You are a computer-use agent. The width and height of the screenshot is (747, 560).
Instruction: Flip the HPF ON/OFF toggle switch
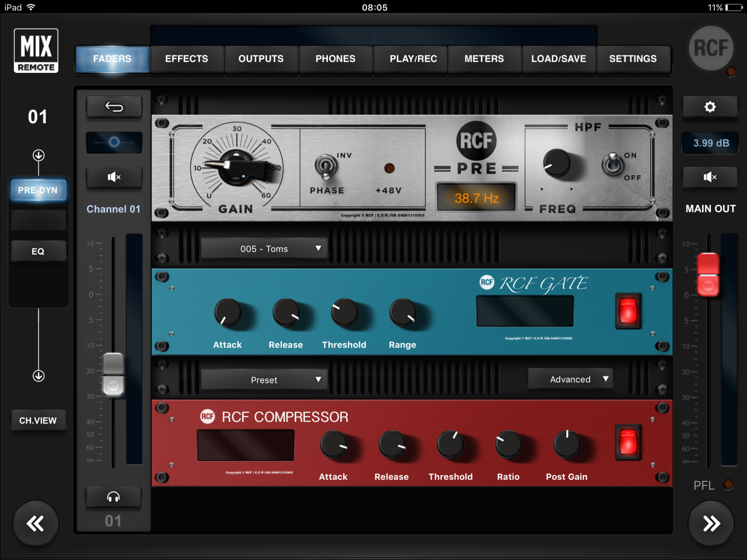[613, 164]
